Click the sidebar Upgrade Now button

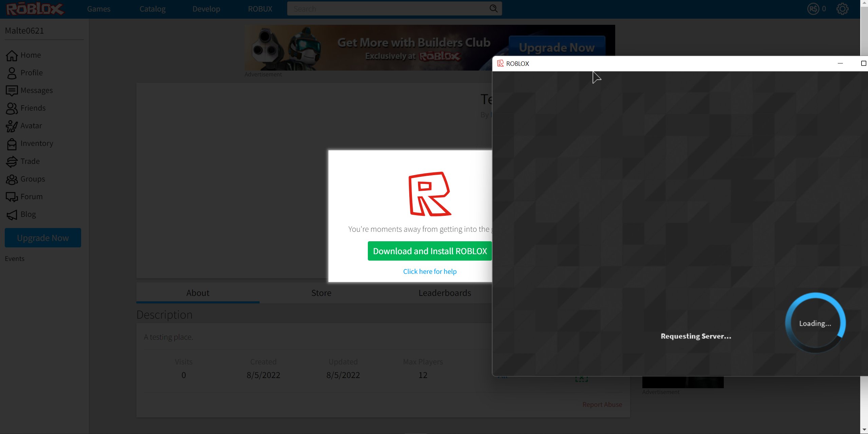click(x=43, y=238)
